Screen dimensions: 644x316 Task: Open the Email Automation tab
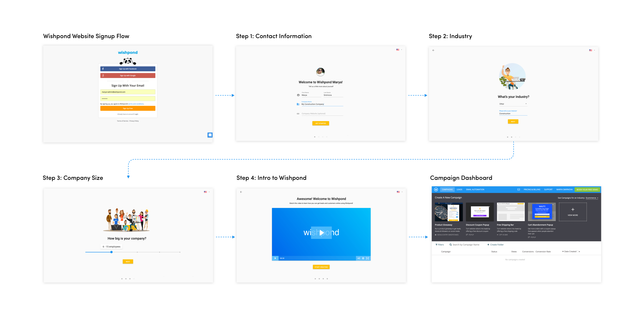point(475,189)
